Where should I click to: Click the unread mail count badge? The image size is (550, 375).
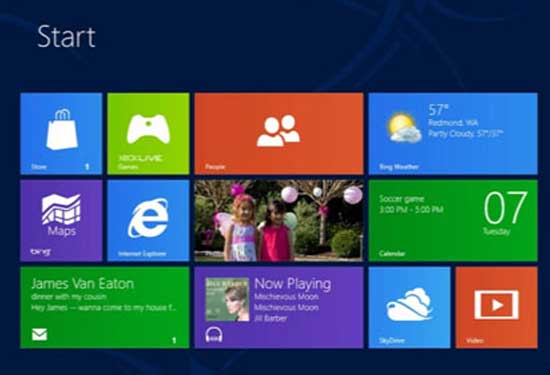(x=174, y=340)
